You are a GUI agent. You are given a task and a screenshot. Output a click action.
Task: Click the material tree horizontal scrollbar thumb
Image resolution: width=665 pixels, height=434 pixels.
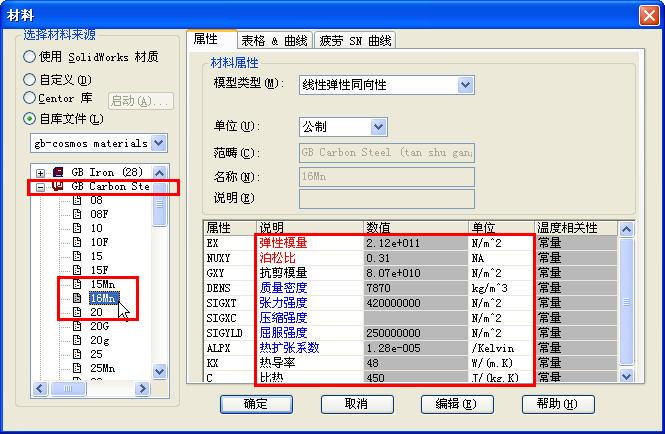(x=68, y=388)
